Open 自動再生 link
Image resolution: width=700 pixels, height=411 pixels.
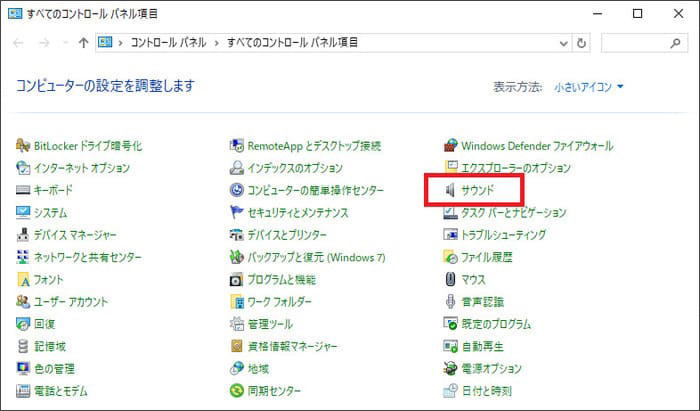coord(482,347)
